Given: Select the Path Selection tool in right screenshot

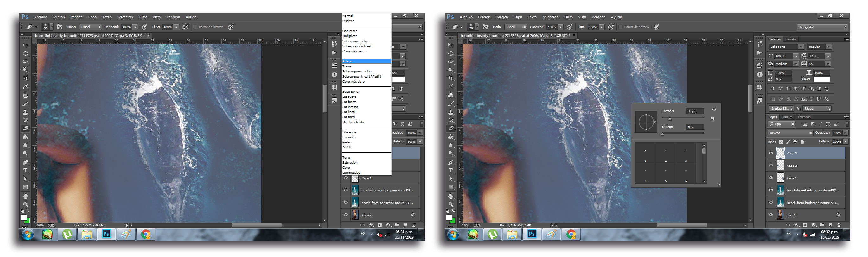Looking at the screenshot, I should point(451,179).
